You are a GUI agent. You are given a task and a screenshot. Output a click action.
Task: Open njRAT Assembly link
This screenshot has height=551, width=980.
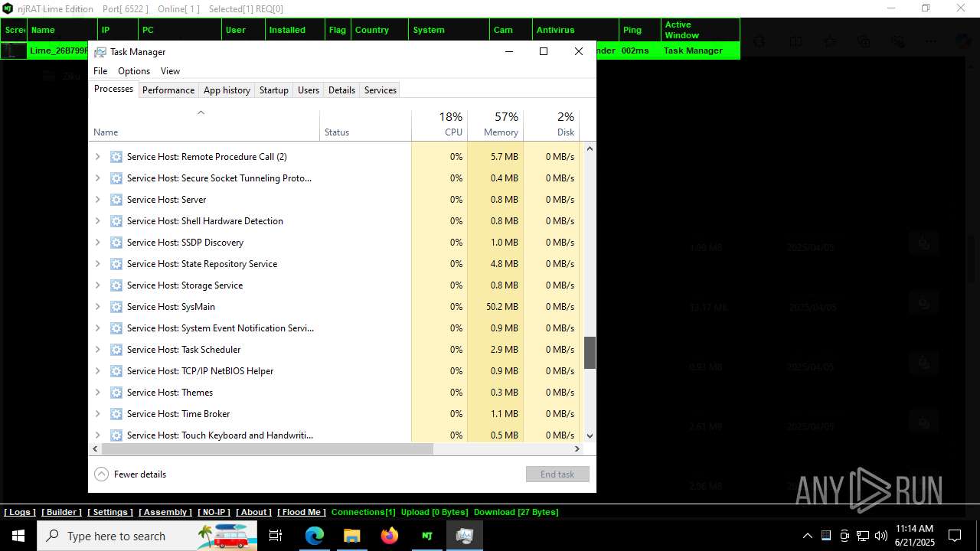pyautogui.click(x=165, y=512)
